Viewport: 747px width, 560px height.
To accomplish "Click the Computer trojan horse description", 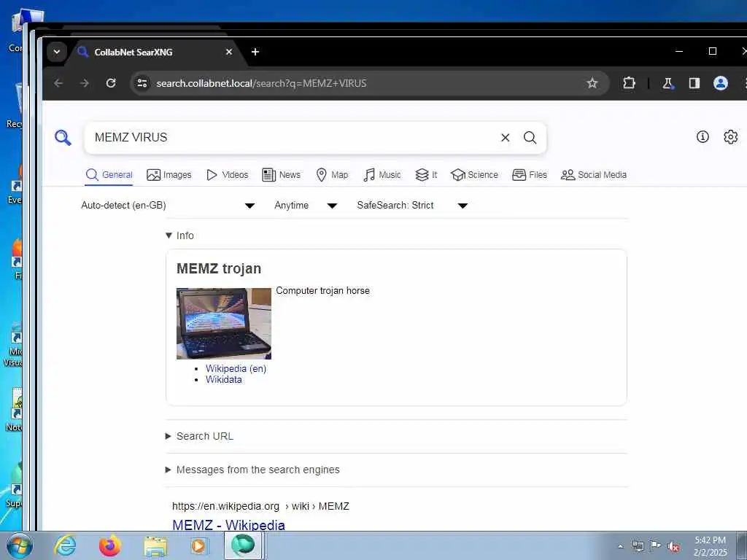I will pyautogui.click(x=322, y=290).
